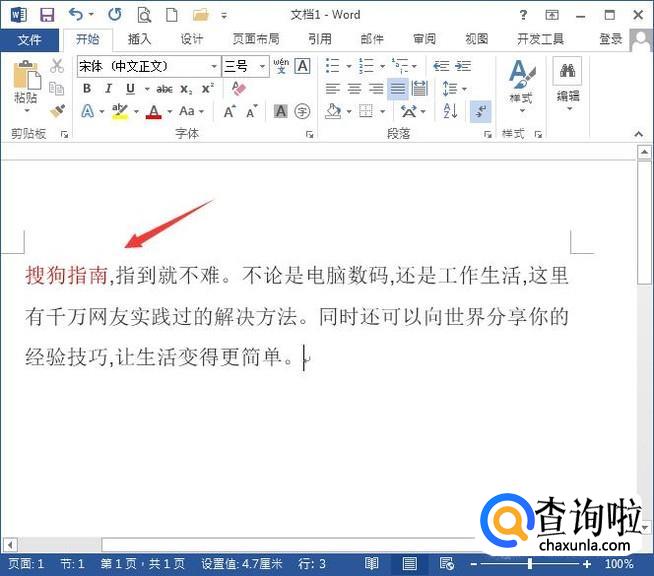The height and width of the screenshot is (576, 654).
Task: Expand the font name dropdown 宋体
Action: coord(213,66)
